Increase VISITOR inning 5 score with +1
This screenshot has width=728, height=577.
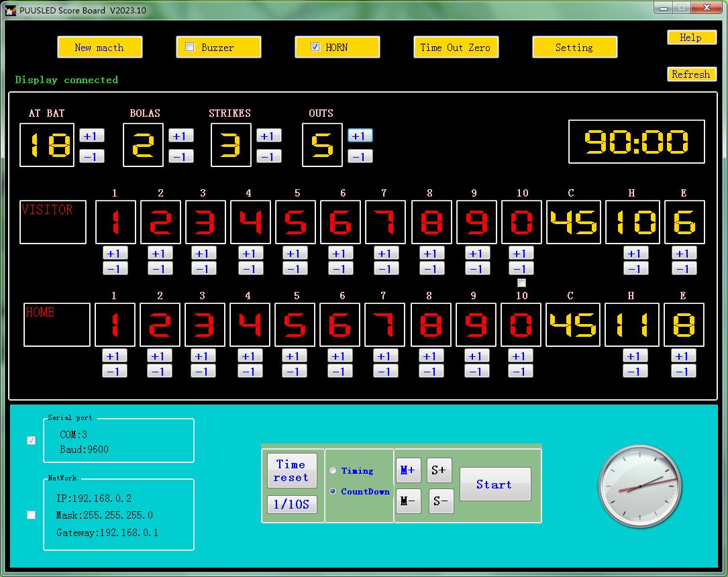click(x=295, y=253)
